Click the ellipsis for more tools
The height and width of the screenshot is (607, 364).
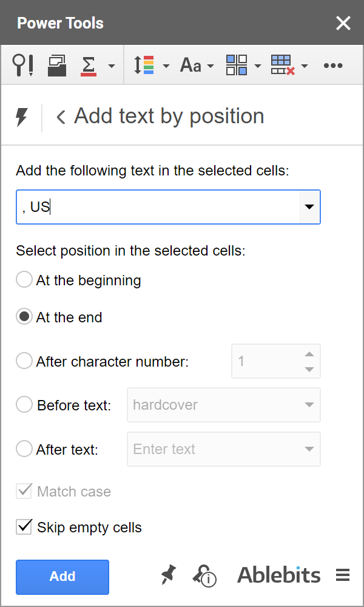click(x=333, y=64)
